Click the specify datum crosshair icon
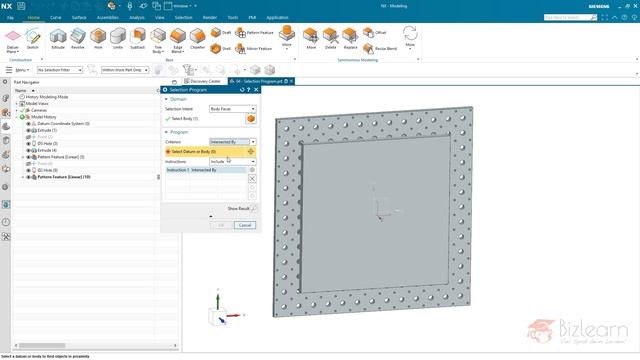The width and height of the screenshot is (640, 360). tap(251, 151)
